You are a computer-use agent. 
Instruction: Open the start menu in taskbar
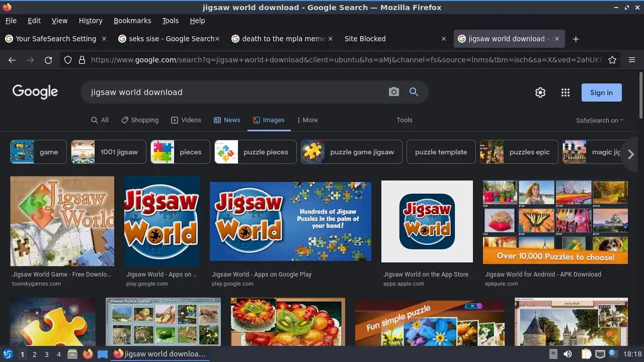8,354
